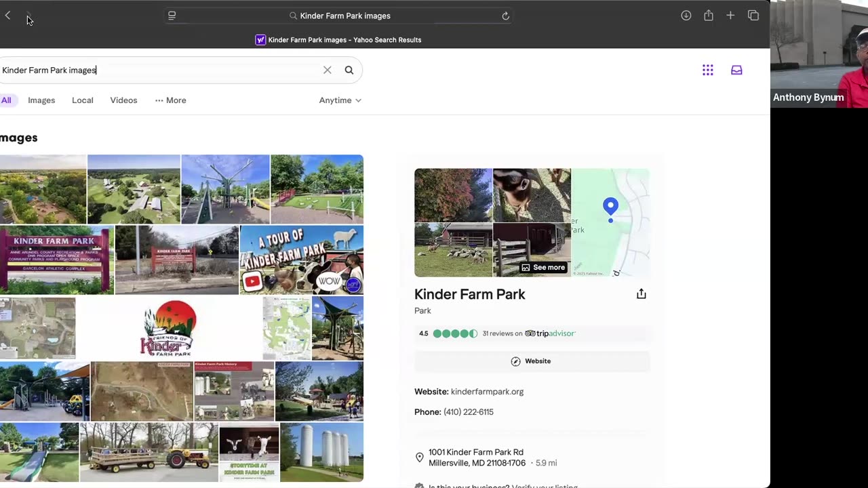
Task: Open the map thumbnail in the park card
Action: click(610, 222)
